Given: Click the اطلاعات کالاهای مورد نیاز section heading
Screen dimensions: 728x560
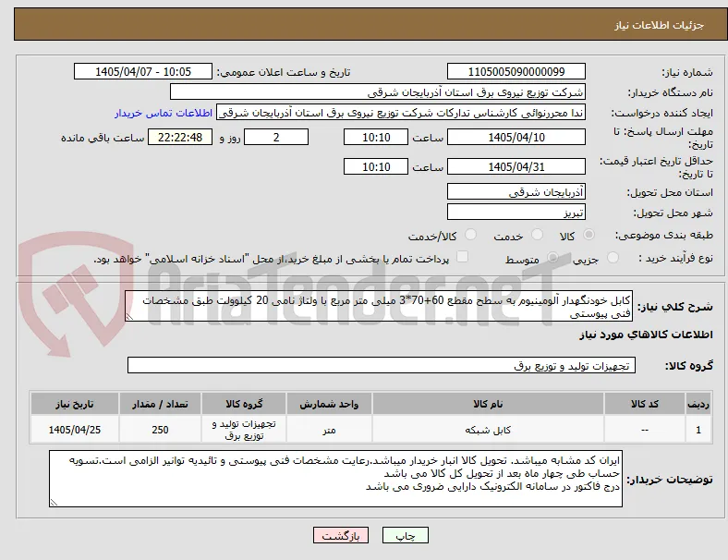Looking at the screenshot, I should (646, 335).
